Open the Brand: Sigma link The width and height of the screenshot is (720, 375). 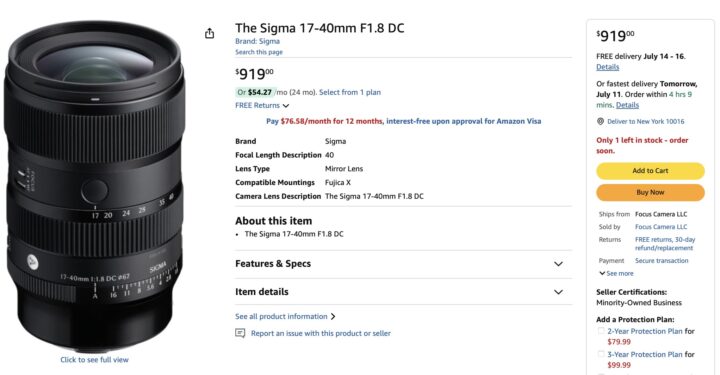[258, 41]
